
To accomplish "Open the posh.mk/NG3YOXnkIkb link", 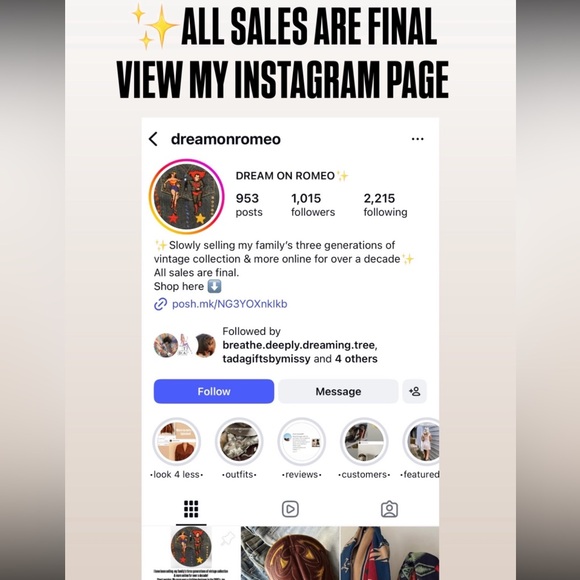I will click(230, 304).
